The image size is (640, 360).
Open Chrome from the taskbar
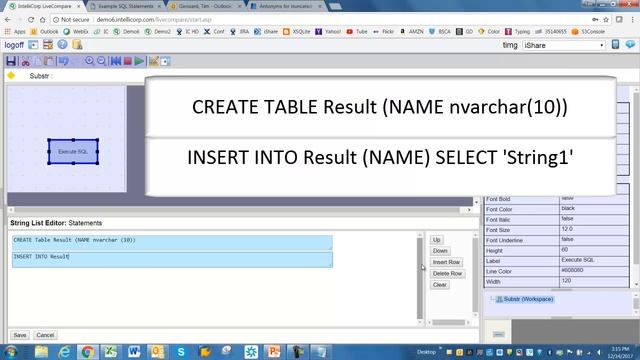click(x=87, y=352)
